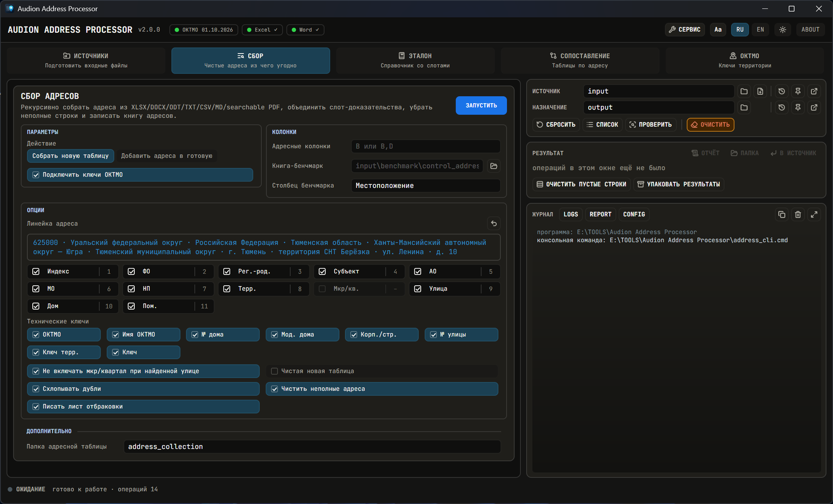Browse folder for НАЗНАЧЕНИЕ output path
Screen dimensions: 833x504
[744, 107]
